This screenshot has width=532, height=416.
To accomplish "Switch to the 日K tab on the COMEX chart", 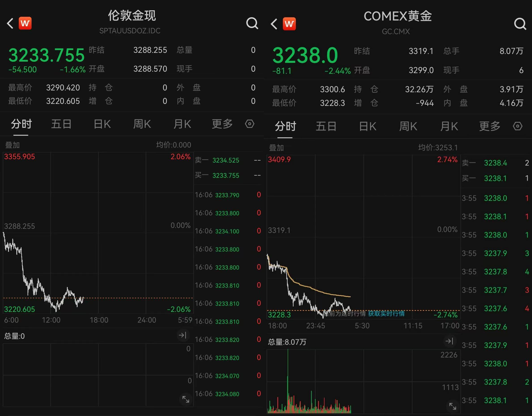I will tap(368, 126).
